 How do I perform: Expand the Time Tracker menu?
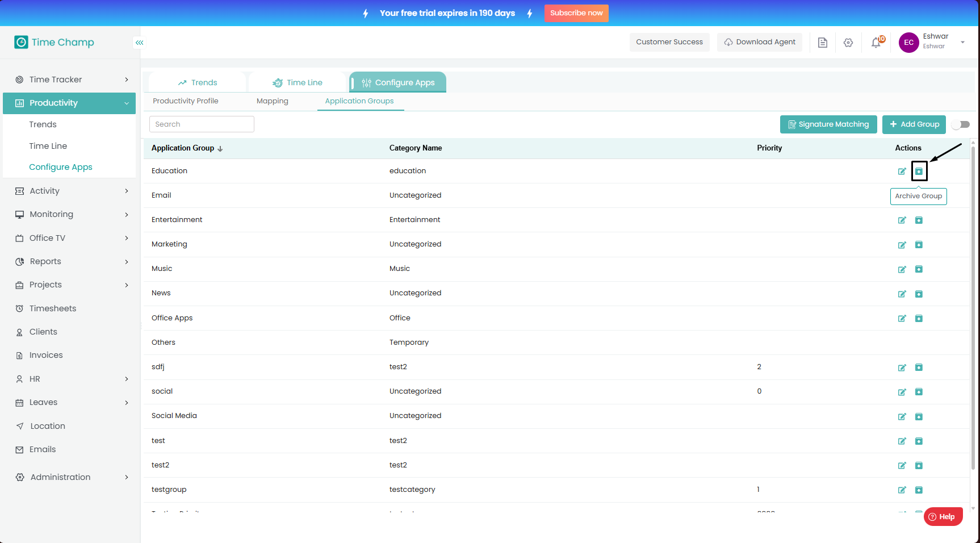[69, 80]
